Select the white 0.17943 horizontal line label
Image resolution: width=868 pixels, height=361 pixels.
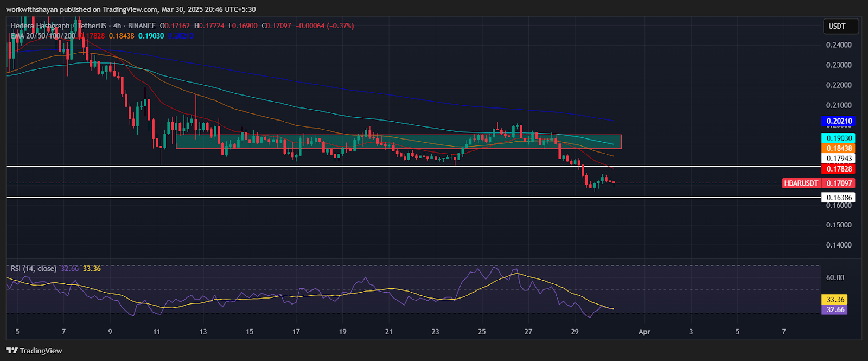point(839,159)
